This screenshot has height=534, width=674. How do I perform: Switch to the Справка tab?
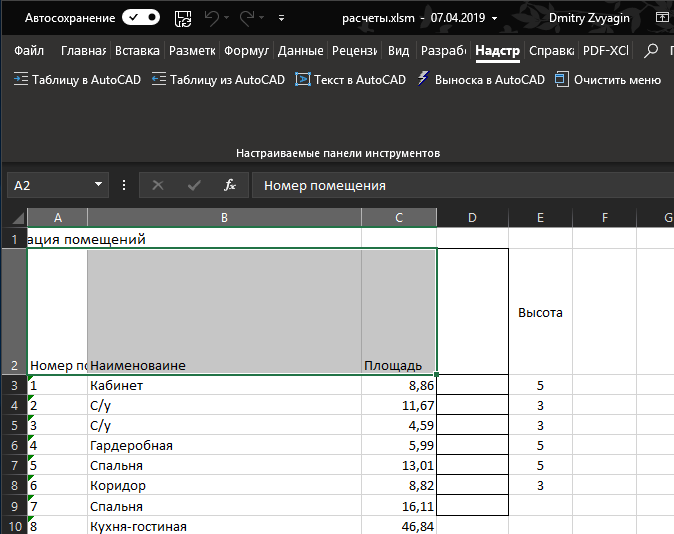[551, 51]
